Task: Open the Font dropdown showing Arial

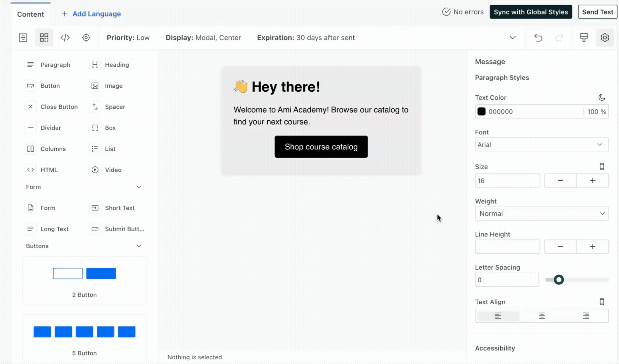Action: (x=541, y=144)
